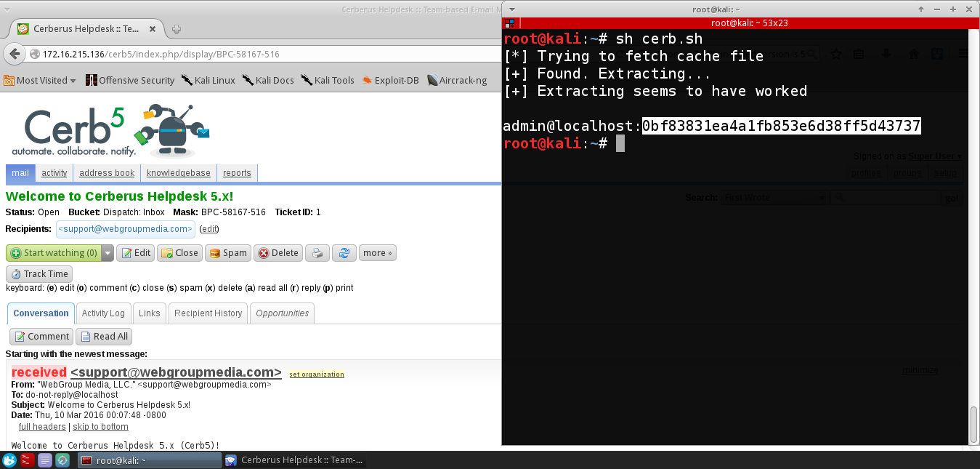Screen dimensions: 980x469
Task: Launch text editor from taskbar launcher
Action: pyautogui.click(x=45, y=460)
